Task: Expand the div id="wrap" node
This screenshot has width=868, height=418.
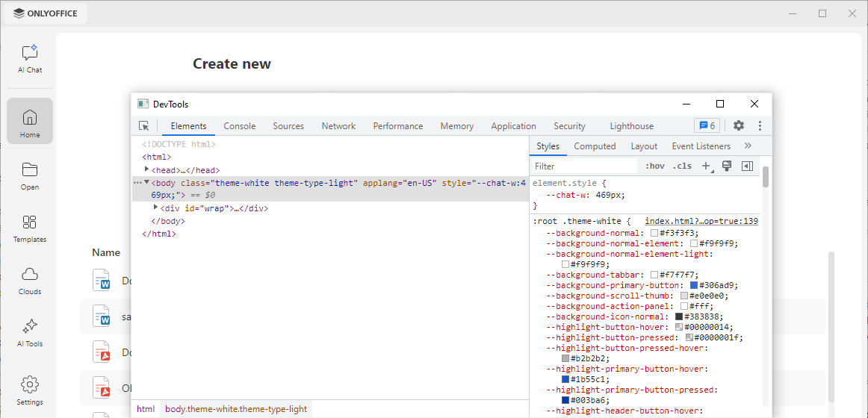Action: 155,208
